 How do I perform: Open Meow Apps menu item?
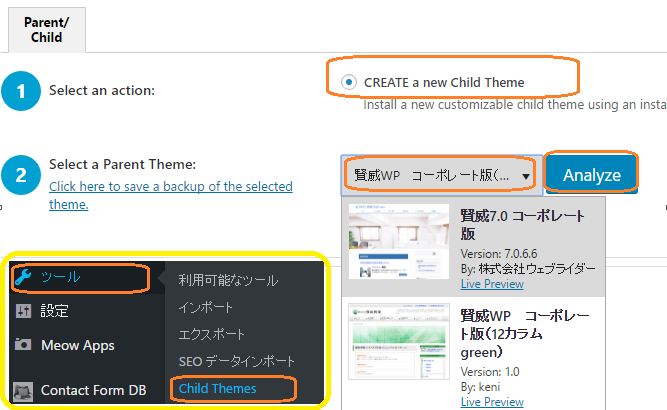click(77, 345)
